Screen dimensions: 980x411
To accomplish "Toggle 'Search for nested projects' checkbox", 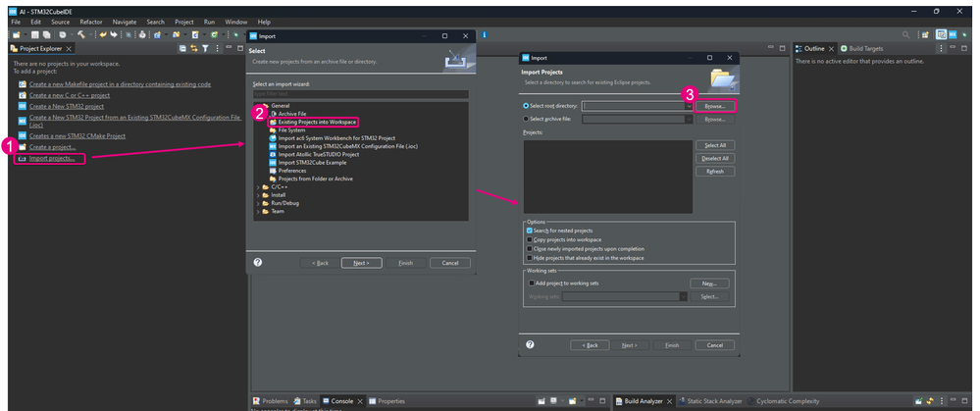I will click(530, 231).
